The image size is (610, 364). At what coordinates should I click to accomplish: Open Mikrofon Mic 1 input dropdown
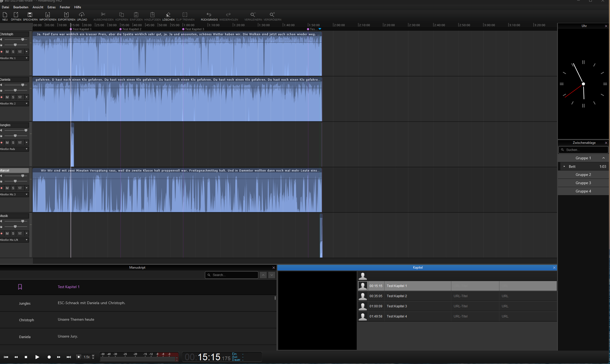[14, 58]
